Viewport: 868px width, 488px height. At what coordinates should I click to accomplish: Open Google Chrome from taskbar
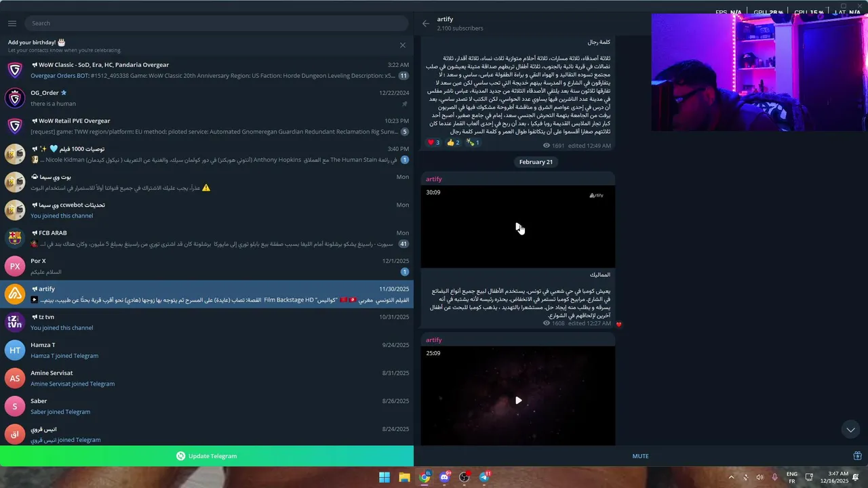pyautogui.click(x=425, y=477)
